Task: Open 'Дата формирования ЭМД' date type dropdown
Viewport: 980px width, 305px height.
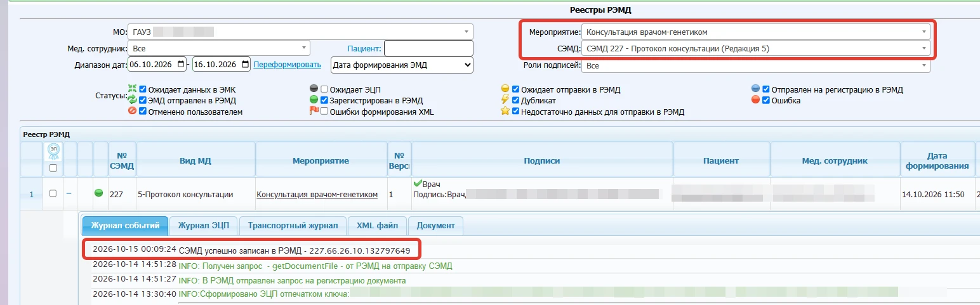Action: (x=402, y=65)
